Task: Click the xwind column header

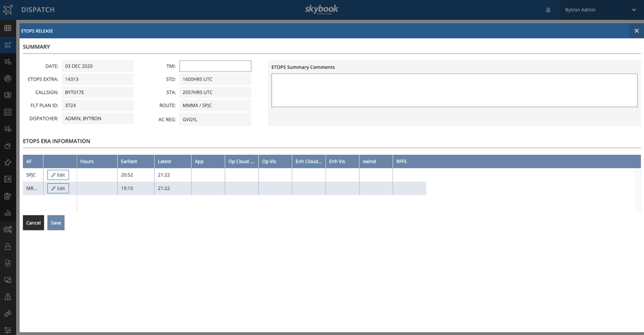Action: click(376, 161)
